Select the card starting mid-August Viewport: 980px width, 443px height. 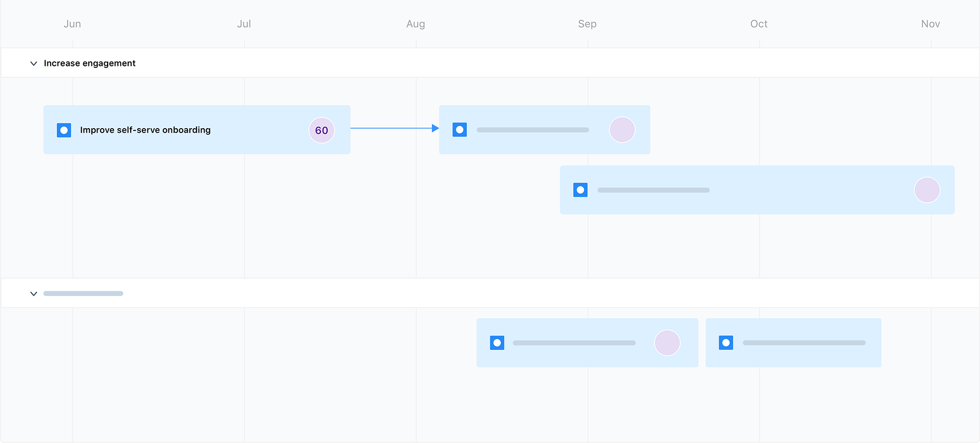coord(544,130)
